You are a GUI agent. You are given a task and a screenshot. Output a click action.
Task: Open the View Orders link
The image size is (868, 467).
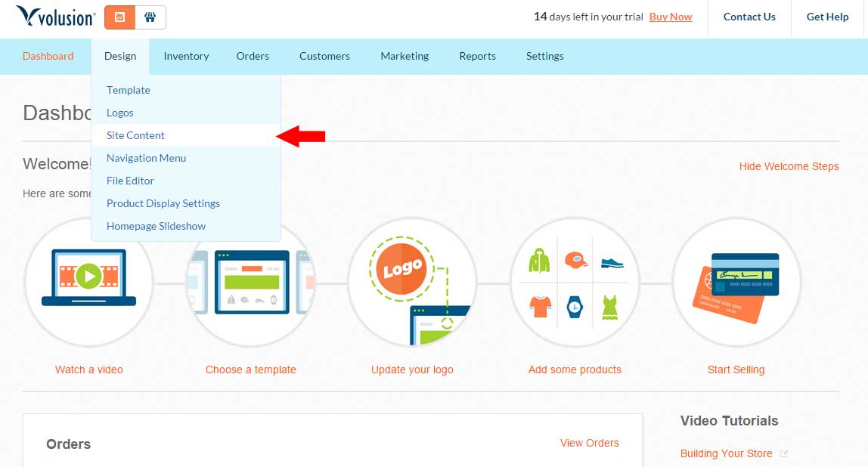(590, 444)
